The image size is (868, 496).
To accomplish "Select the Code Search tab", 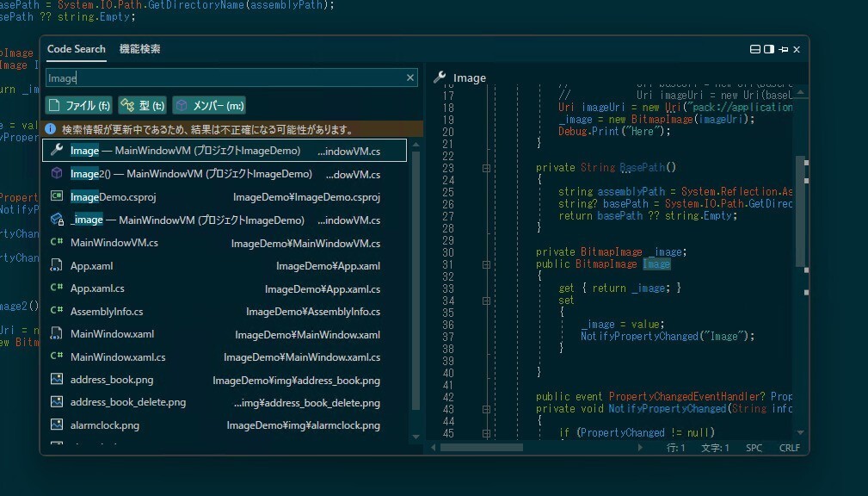I will pyautogui.click(x=76, y=49).
